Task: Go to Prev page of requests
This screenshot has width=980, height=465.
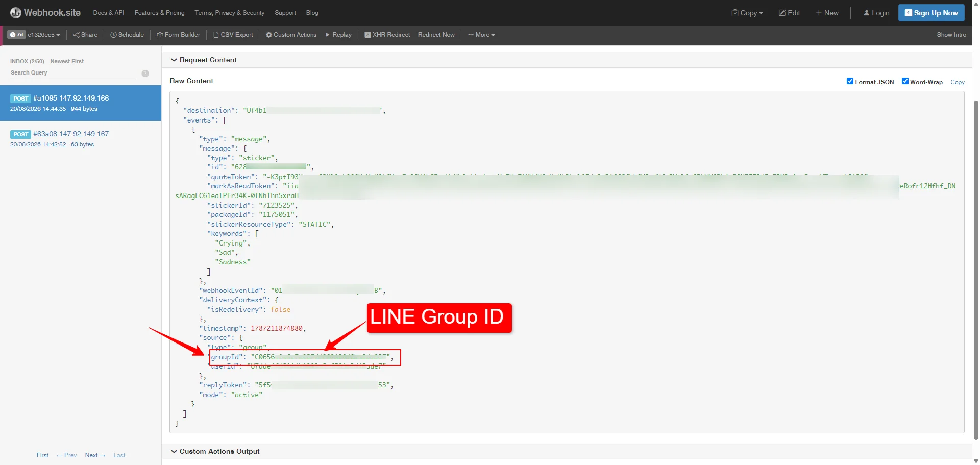Action: tap(66, 455)
